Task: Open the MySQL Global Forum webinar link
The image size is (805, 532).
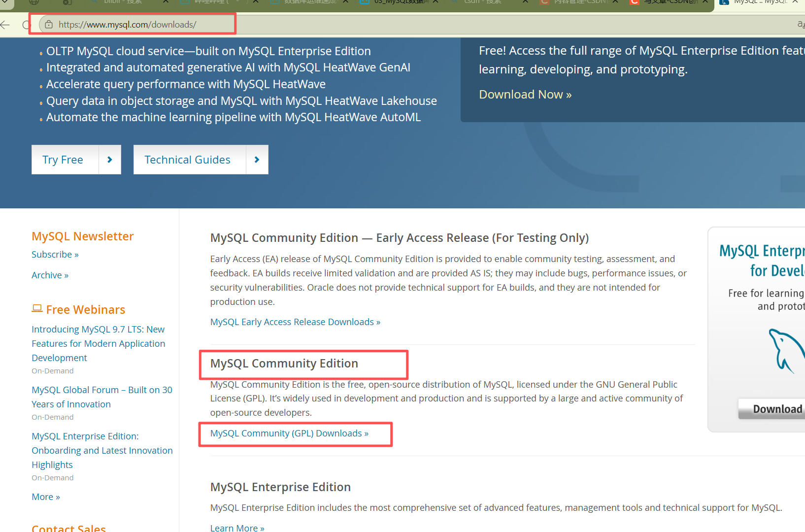Action: [102, 397]
